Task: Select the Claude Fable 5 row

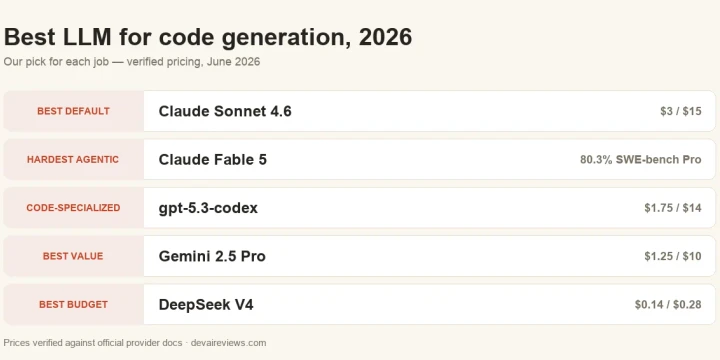Action: click(x=360, y=159)
